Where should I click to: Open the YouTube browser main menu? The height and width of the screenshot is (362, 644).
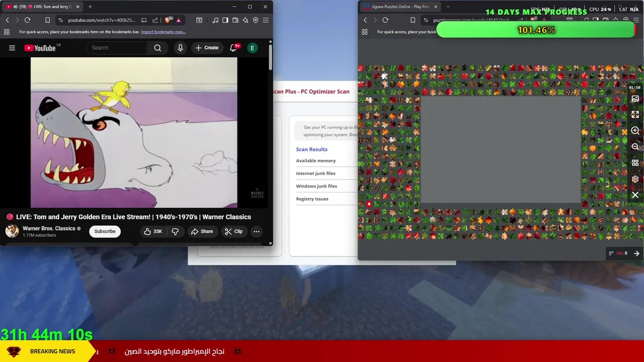(266, 20)
